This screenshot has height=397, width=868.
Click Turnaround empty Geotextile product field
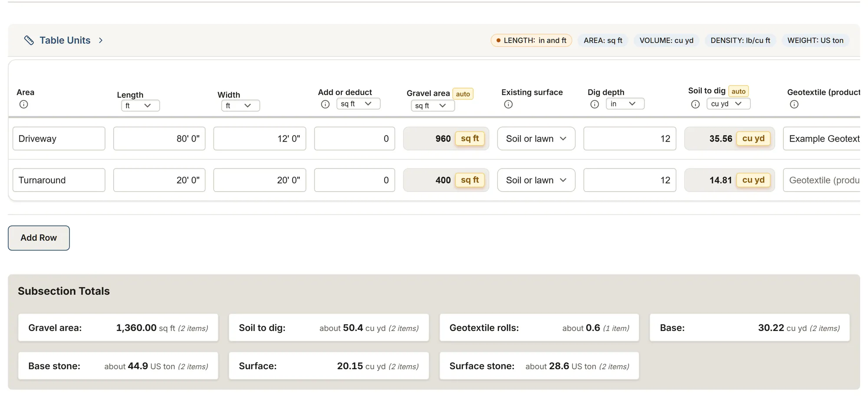pos(822,180)
